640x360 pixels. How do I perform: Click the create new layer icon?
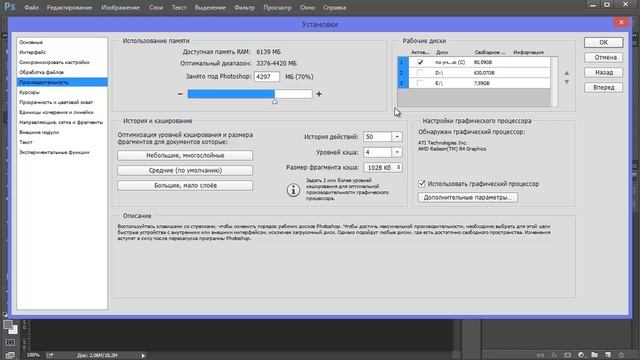(608, 355)
